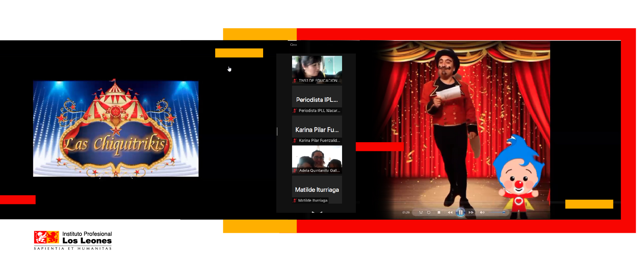The height and width of the screenshot is (266, 644).
Task: Click muted mic icon for Karina Pilar Fuenzalida
Action: (x=295, y=141)
